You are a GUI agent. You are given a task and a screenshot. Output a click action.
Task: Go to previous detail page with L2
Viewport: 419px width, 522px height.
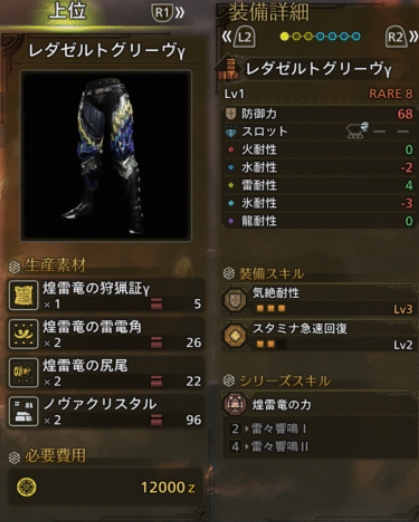pos(239,36)
